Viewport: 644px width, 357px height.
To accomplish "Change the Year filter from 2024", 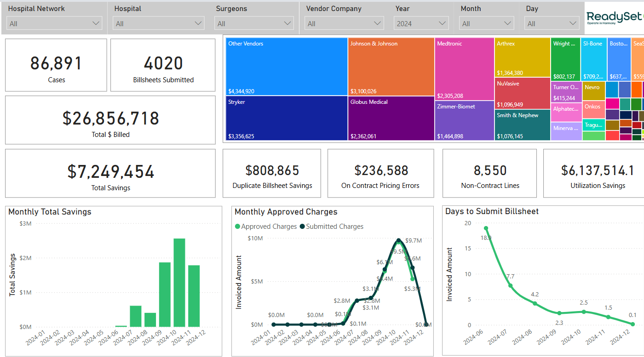I will click(x=421, y=23).
